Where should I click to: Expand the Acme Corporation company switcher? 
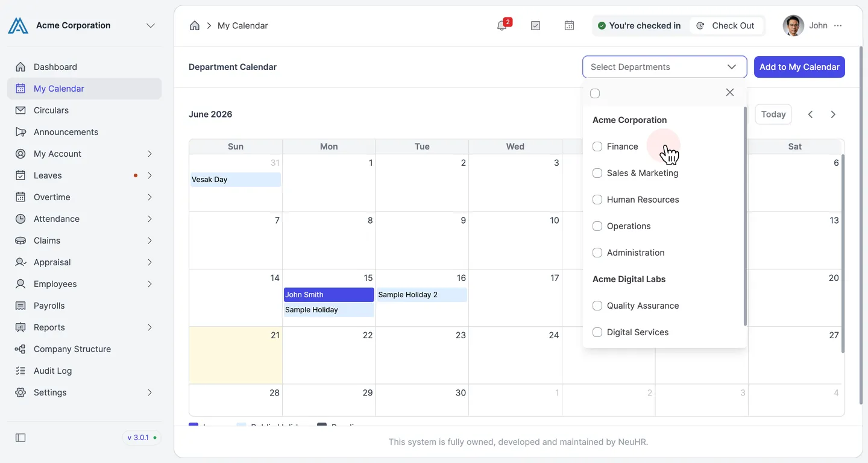coord(151,25)
